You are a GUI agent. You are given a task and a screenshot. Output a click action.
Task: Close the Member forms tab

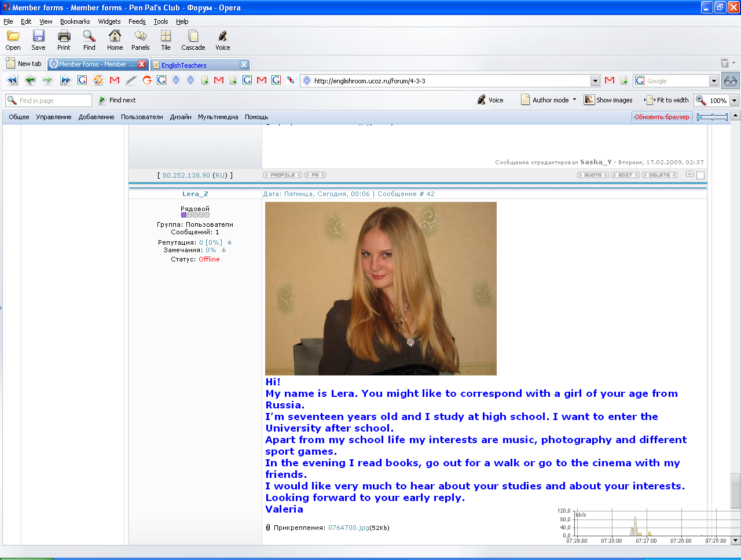click(142, 64)
